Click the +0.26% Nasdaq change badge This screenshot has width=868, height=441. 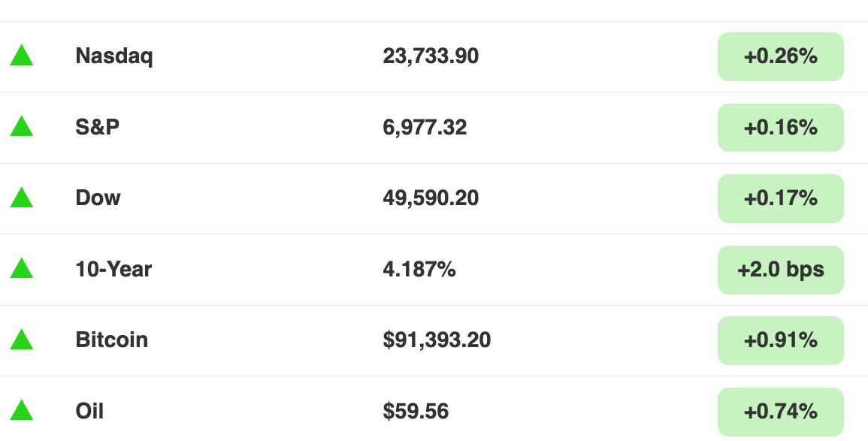tap(781, 56)
